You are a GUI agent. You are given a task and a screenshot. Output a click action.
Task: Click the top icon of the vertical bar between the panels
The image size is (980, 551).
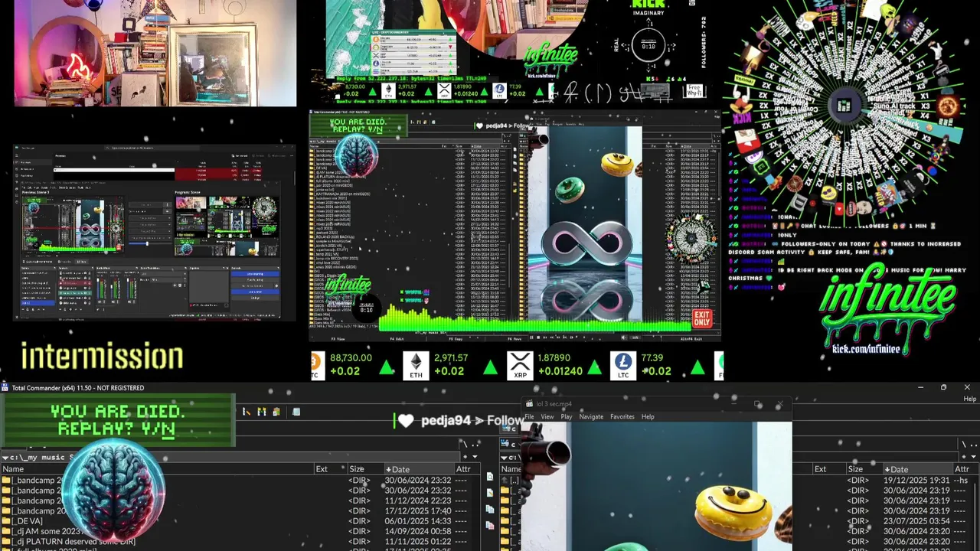(x=490, y=477)
